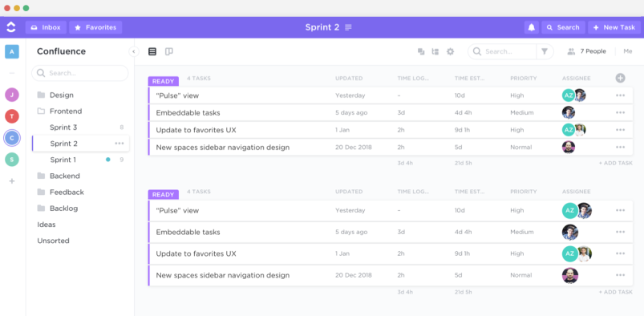Open view settings gear icon
This screenshot has height=316, width=644.
click(450, 51)
